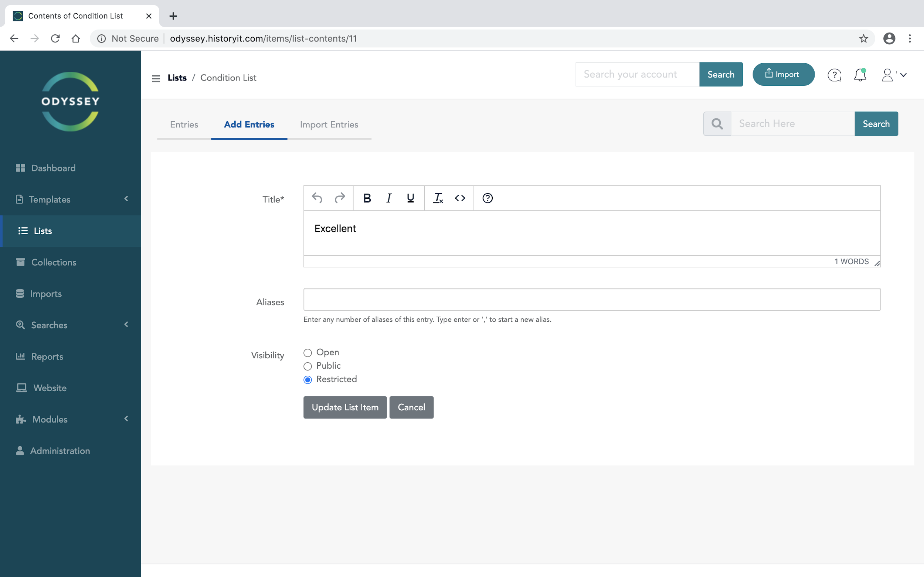Image resolution: width=924 pixels, height=577 pixels.
Task: Click the Update List Item button
Action: (x=345, y=407)
